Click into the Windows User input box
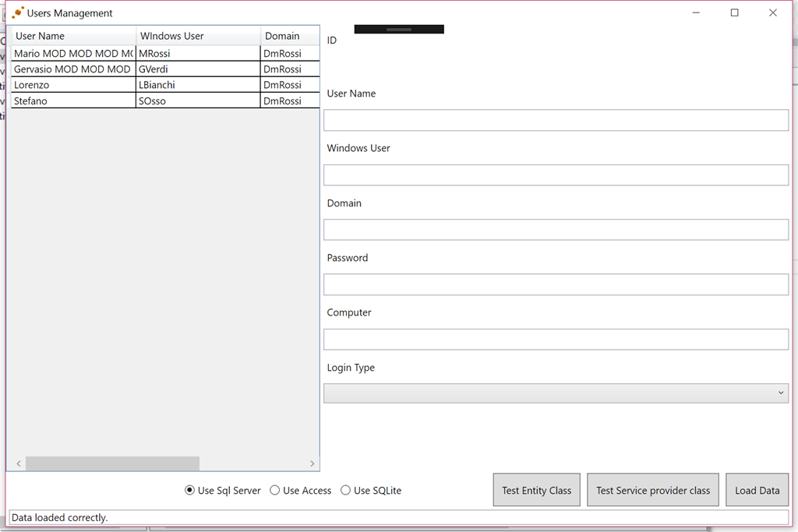798x532 pixels. point(556,175)
